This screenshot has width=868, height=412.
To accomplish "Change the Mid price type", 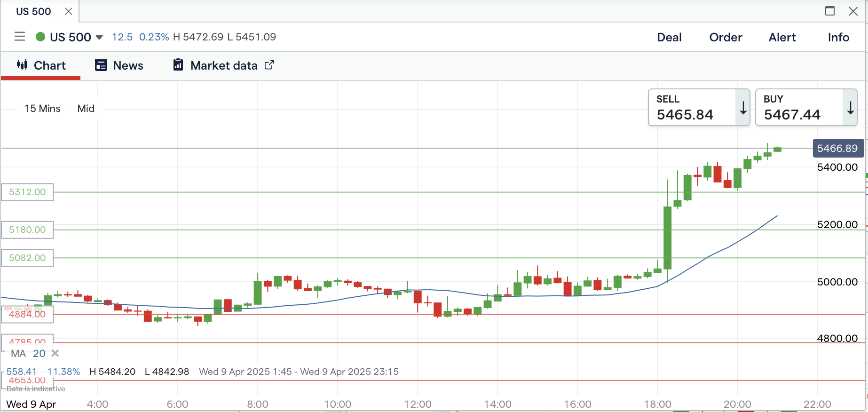I will point(86,109).
